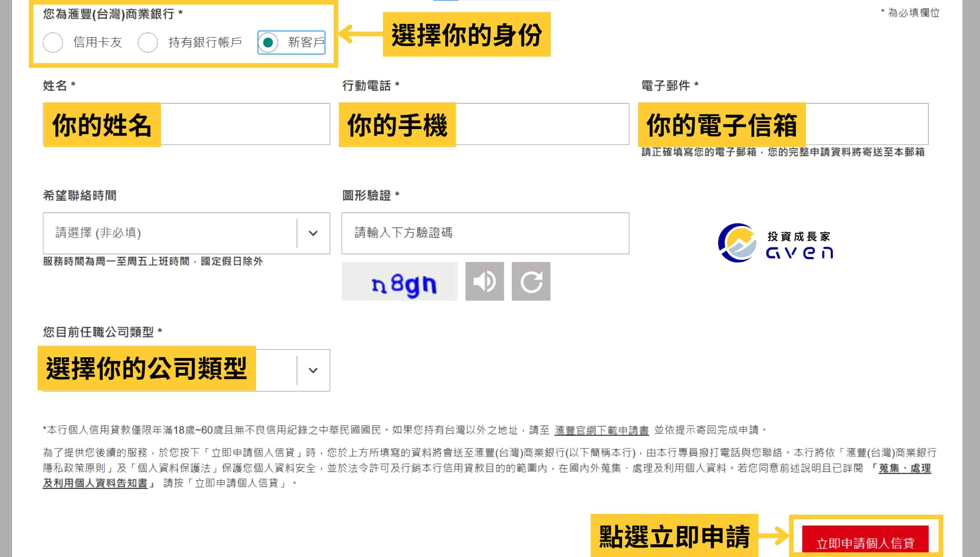The height and width of the screenshot is (557, 980).
Task: Click the 行動電話 mobile phone input field
Action: point(485,124)
